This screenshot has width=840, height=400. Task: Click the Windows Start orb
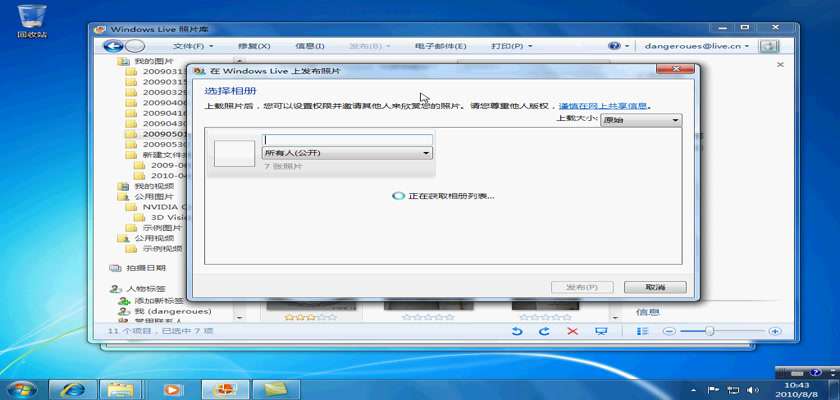(19, 388)
